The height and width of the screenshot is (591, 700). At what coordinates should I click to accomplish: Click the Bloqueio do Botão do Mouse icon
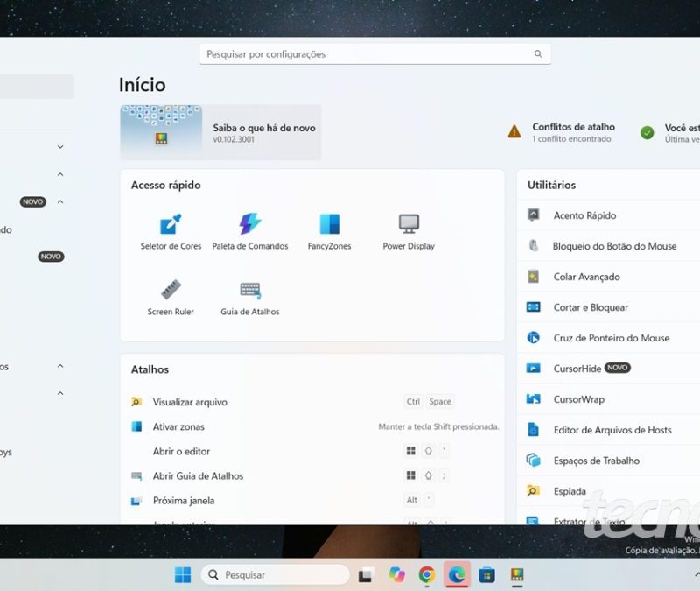point(534,246)
